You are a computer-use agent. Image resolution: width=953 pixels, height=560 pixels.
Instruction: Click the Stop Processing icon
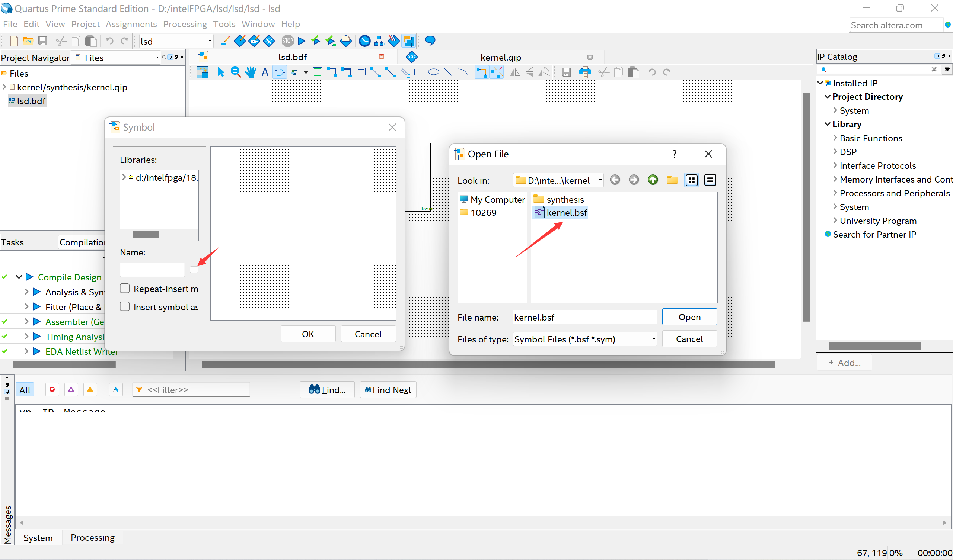(287, 41)
